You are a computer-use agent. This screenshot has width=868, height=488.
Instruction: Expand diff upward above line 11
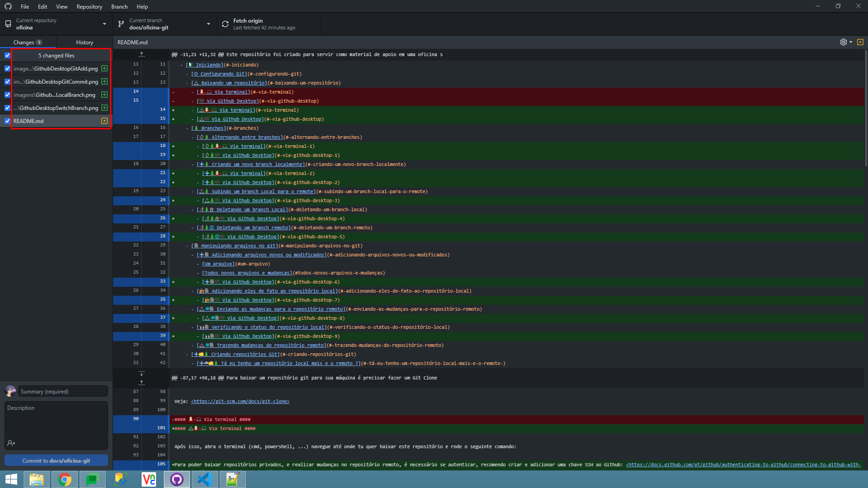(x=142, y=54)
